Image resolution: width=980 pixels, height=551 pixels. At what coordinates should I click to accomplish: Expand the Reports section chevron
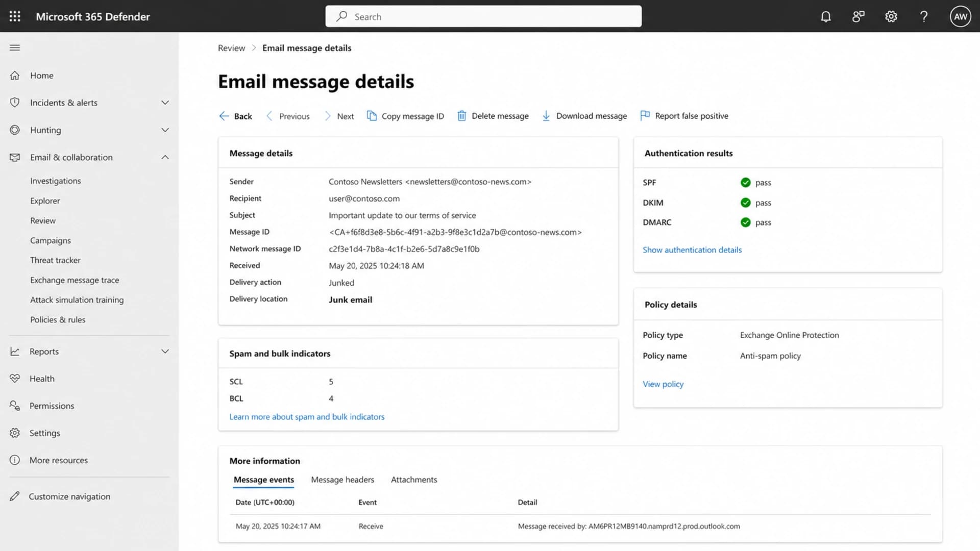point(165,352)
